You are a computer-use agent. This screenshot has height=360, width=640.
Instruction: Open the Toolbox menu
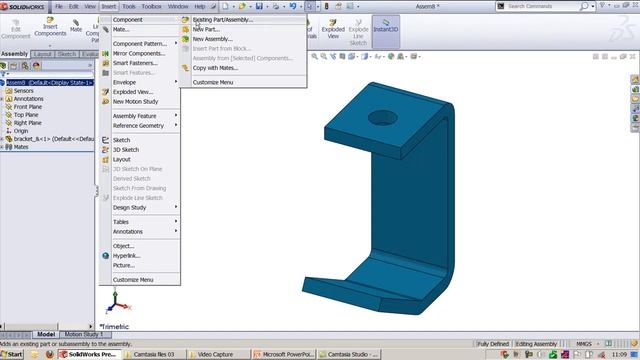pyautogui.click(x=151, y=7)
